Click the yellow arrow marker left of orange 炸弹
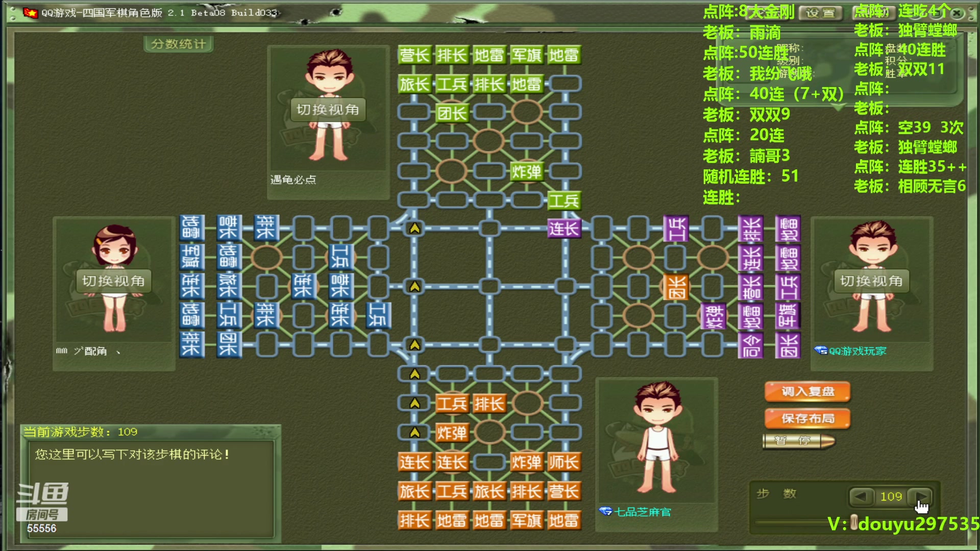 (414, 433)
